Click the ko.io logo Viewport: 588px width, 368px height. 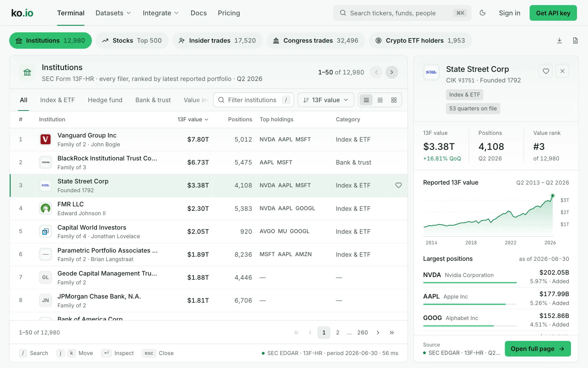point(22,13)
